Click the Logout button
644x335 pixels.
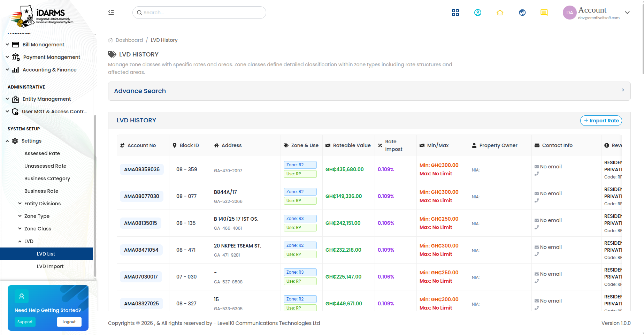69,322
